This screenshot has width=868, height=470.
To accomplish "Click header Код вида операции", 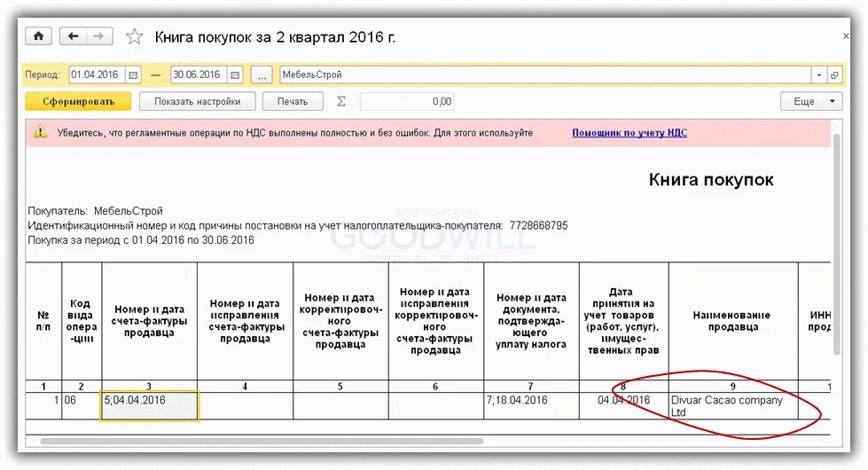I will (82, 321).
